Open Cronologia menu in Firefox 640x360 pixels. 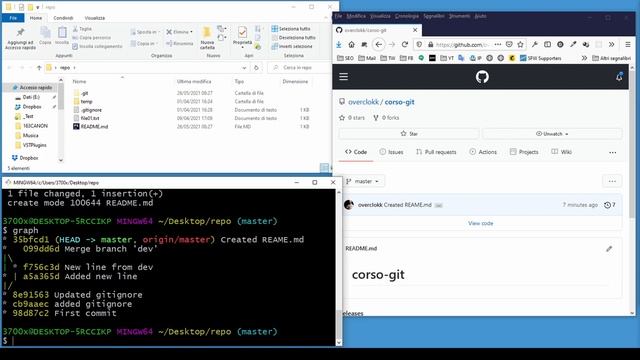(407, 16)
